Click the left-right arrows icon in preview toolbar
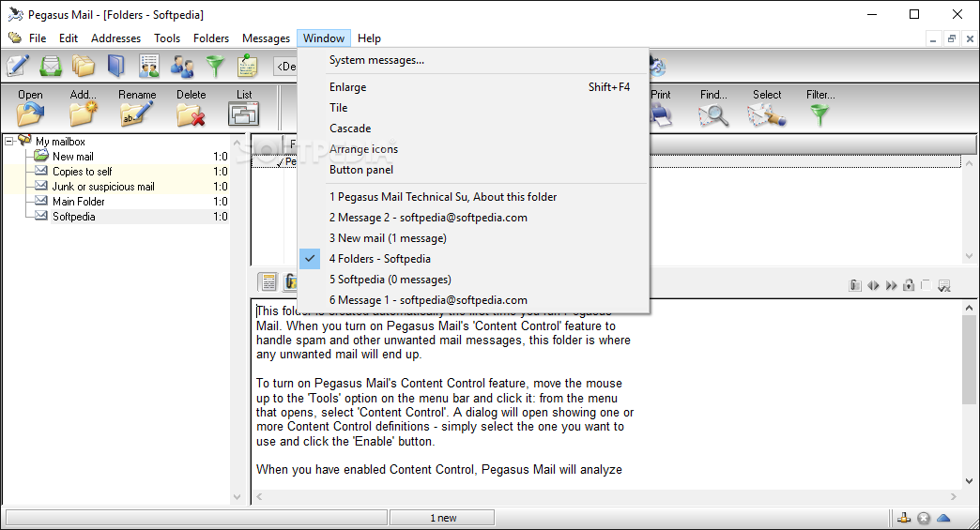 873,285
